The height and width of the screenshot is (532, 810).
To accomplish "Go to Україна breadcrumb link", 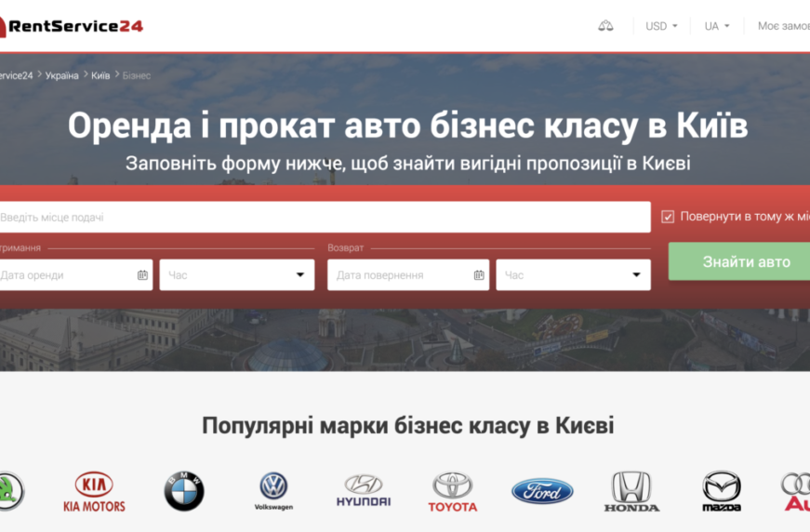I will pos(62,75).
